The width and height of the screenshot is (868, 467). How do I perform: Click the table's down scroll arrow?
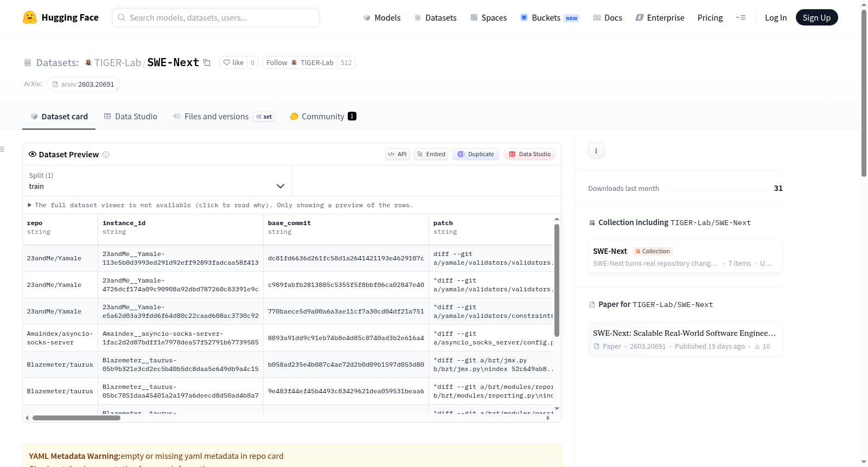(557, 408)
